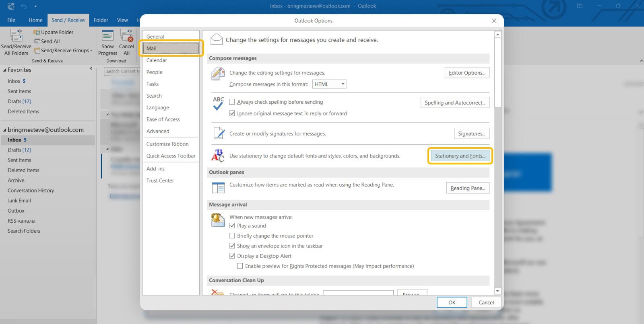Viewport: 644px width, 324px height.
Task: Open the Add-ins options category
Action: (171, 169)
